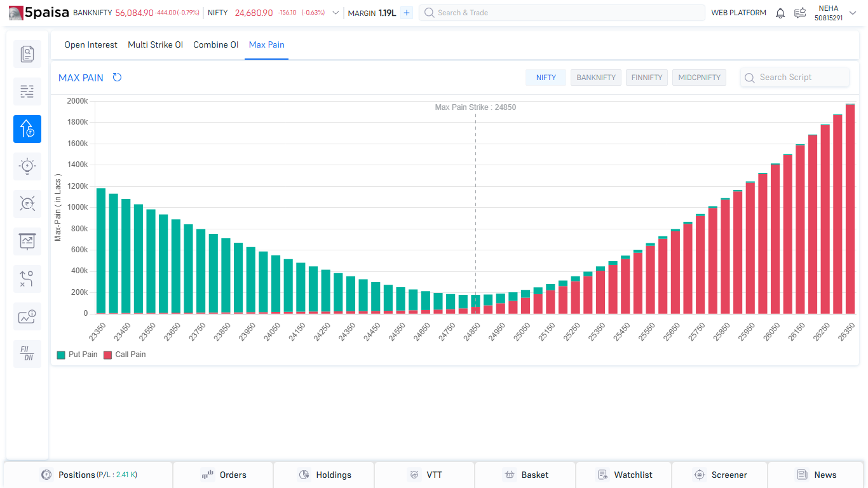Click the 5paisa logo
Viewport: 868px width, 488px height.
pos(38,12)
